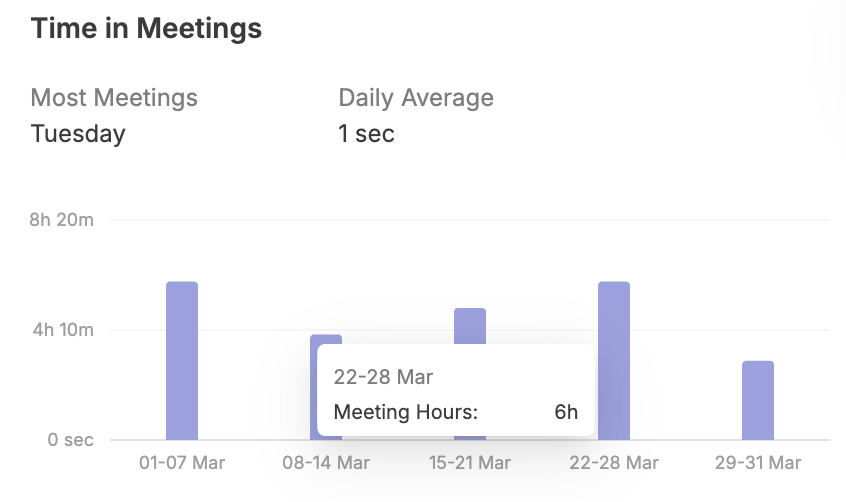Select the 22-28 Mar chart bar
The height and width of the screenshot is (502, 846).
click(x=614, y=360)
